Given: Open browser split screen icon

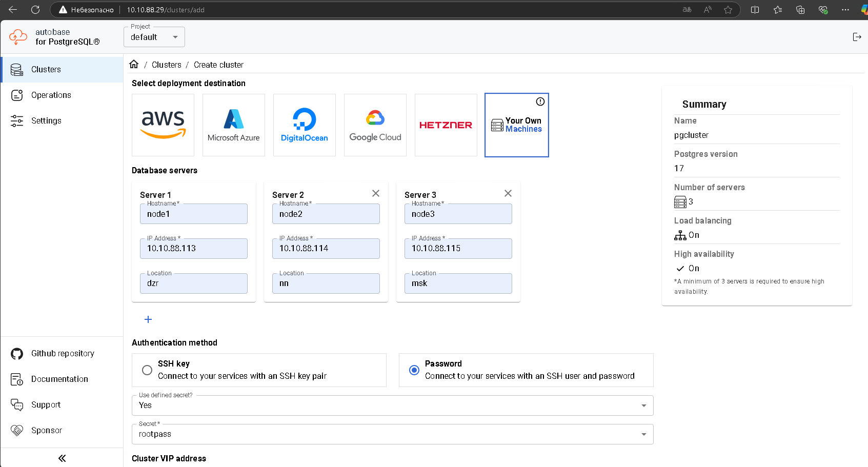Looking at the screenshot, I should coord(755,10).
